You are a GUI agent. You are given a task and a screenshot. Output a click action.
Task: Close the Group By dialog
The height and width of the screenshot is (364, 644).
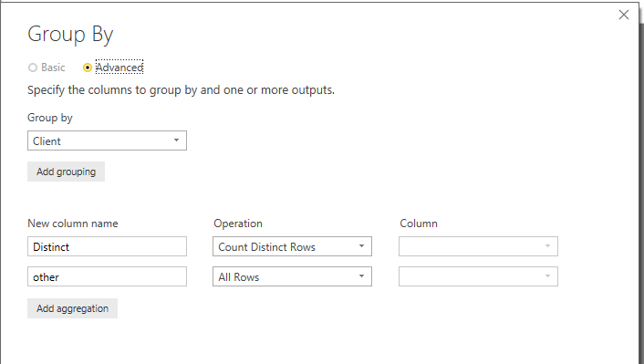[x=623, y=15]
